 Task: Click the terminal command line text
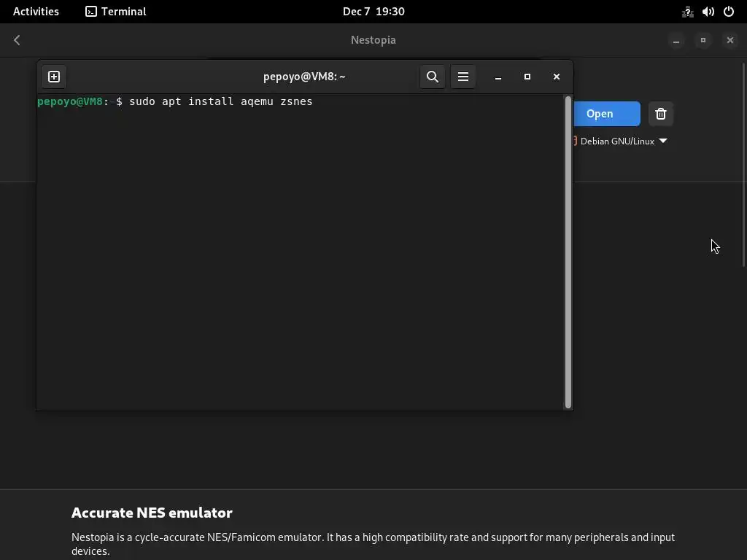coord(221,101)
